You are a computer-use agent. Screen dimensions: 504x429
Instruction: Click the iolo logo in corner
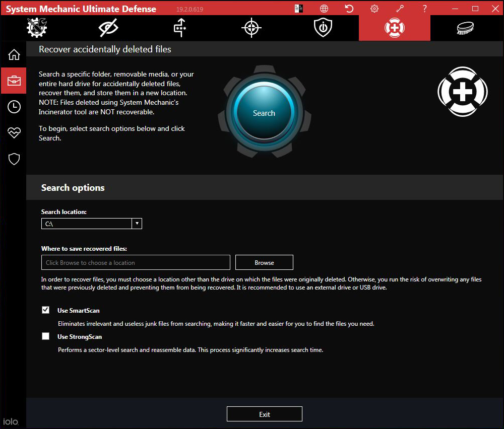11,421
